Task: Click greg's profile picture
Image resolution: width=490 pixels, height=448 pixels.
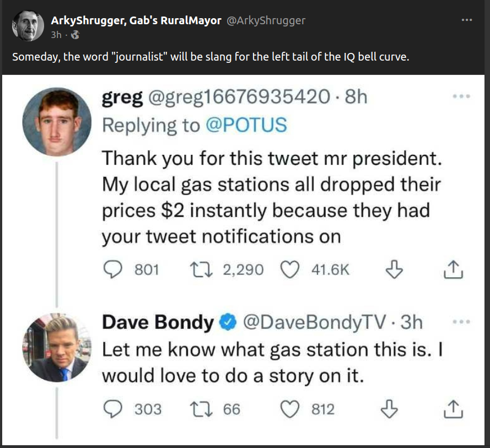Action: [57, 122]
